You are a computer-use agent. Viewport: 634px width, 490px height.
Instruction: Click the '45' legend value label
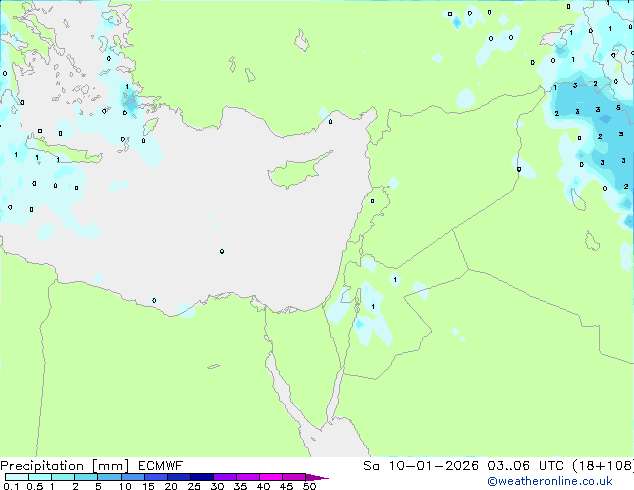[x=286, y=486]
